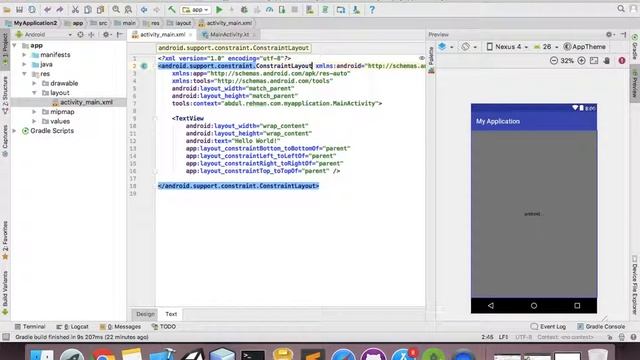Click the Copy toolbar icon
This screenshot has height=360, width=640.
[88, 9]
